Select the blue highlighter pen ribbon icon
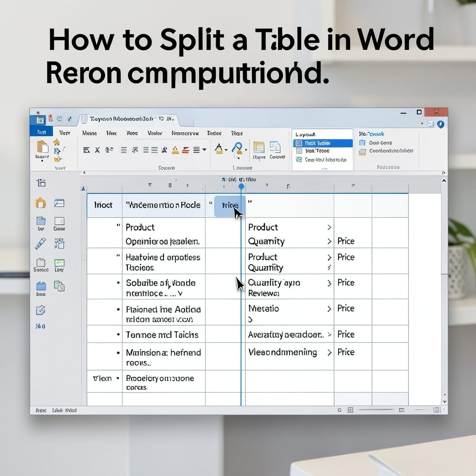This screenshot has height=476, width=476. (238, 148)
